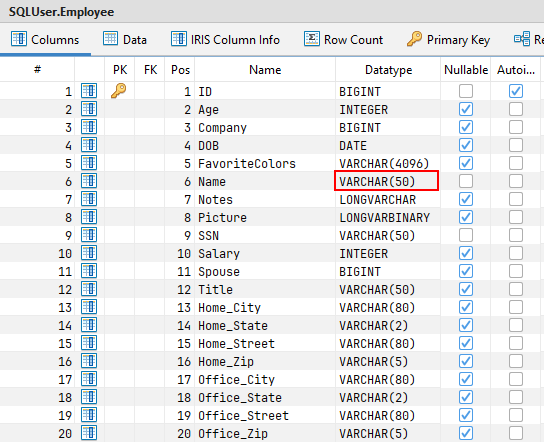This screenshot has height=445, width=544.
Task: Select the VARCHAR(50) datatype cell for Name
Action: tap(386, 181)
